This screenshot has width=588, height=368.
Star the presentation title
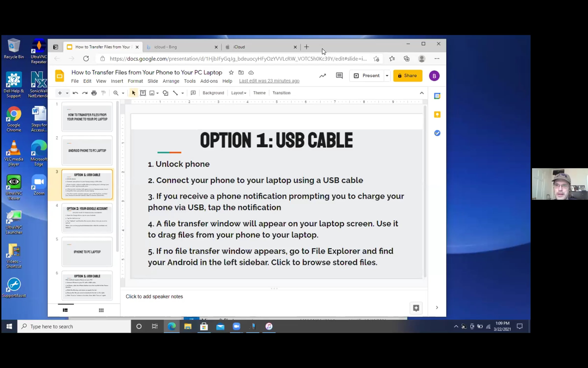231,72
